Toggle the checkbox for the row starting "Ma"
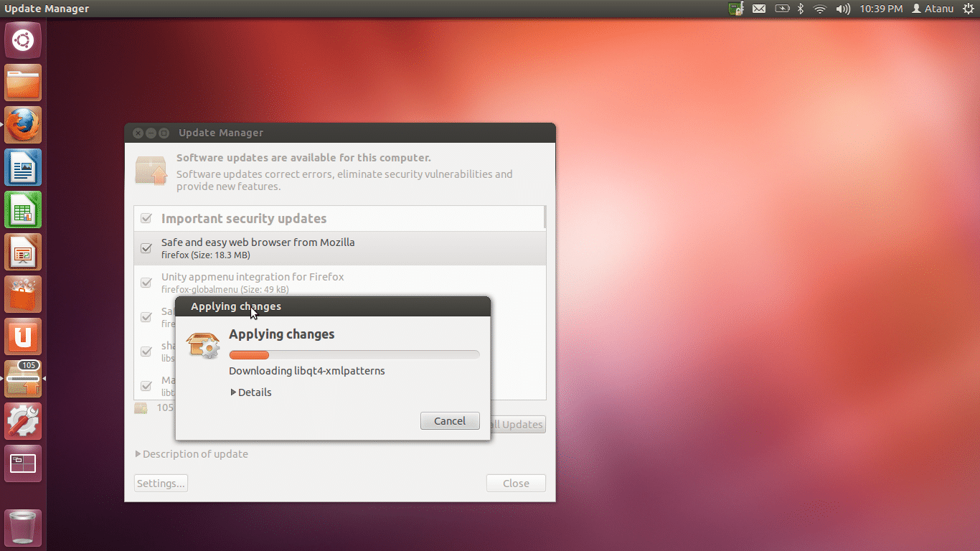This screenshot has width=980, height=551. click(x=146, y=386)
